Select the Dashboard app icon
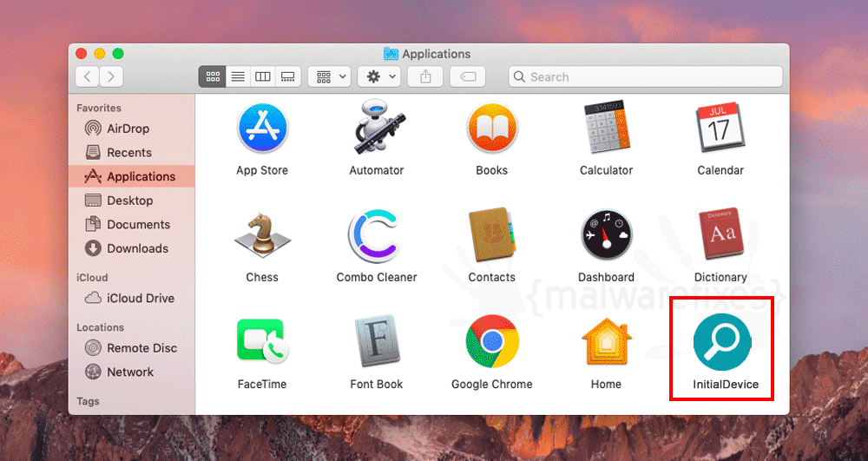The width and height of the screenshot is (868, 461). pyautogui.click(x=606, y=234)
